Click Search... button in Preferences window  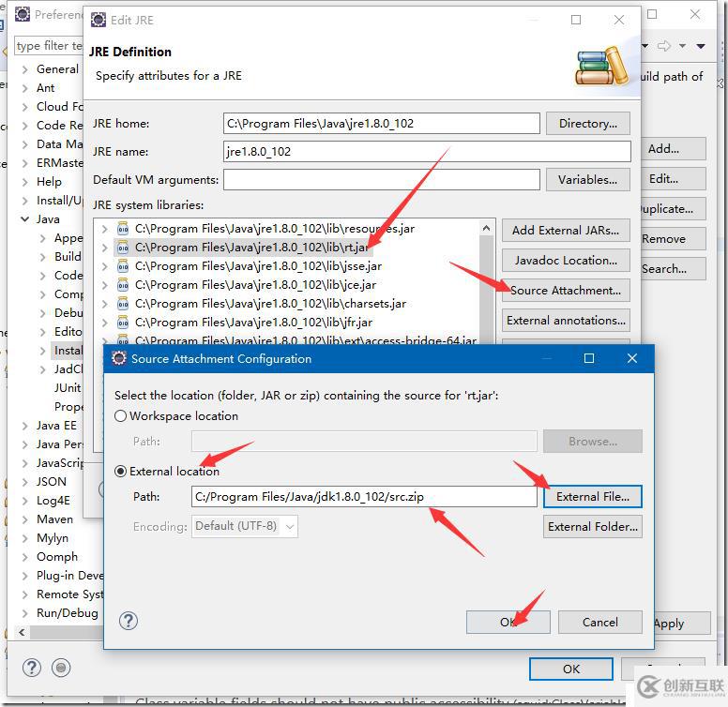[x=674, y=269]
